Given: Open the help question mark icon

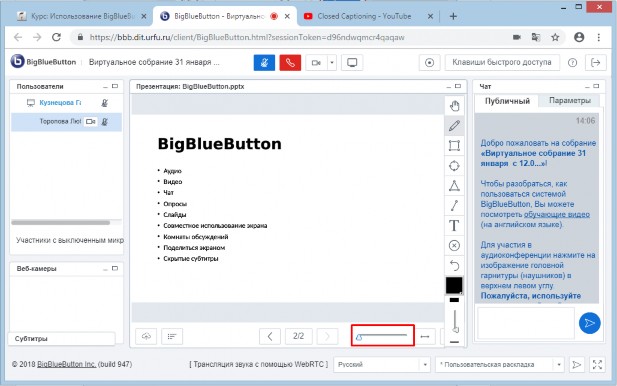Looking at the screenshot, I should (x=573, y=63).
